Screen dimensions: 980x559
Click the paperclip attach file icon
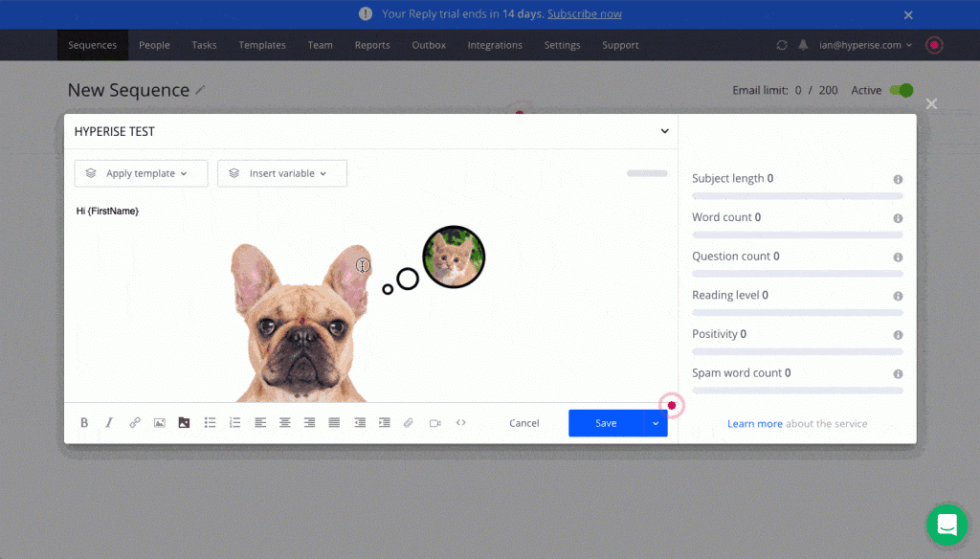(409, 423)
